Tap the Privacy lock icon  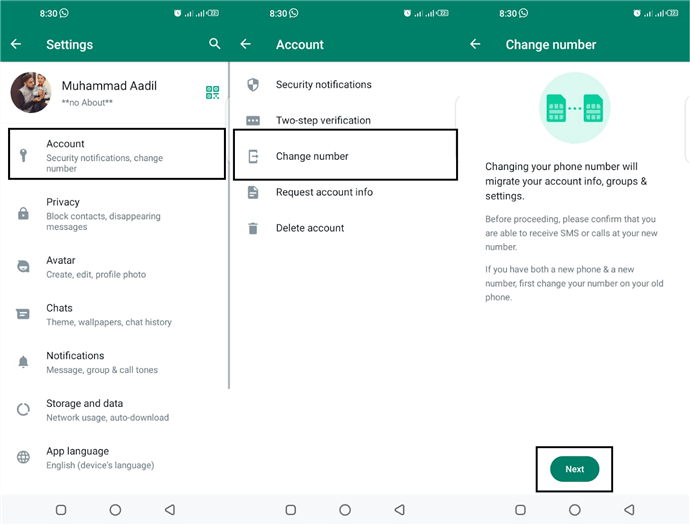tap(23, 213)
